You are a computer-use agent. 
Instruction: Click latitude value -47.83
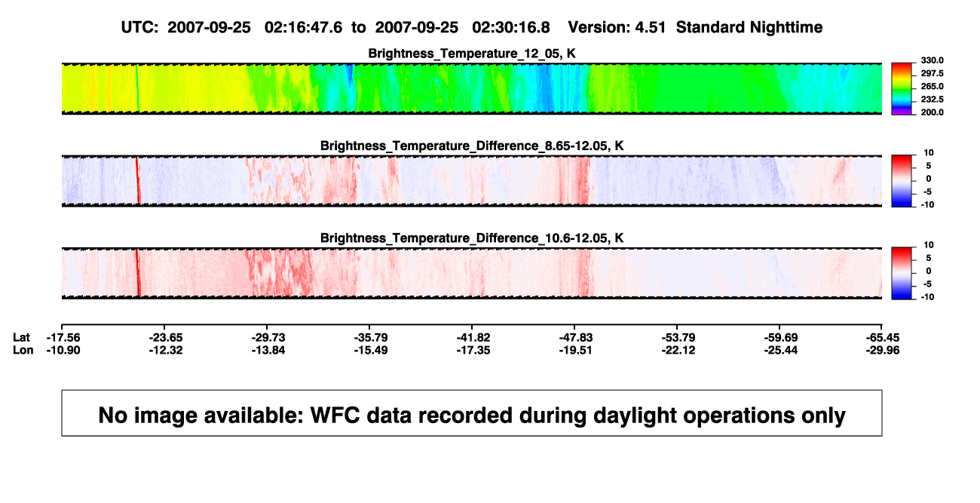pyautogui.click(x=575, y=336)
